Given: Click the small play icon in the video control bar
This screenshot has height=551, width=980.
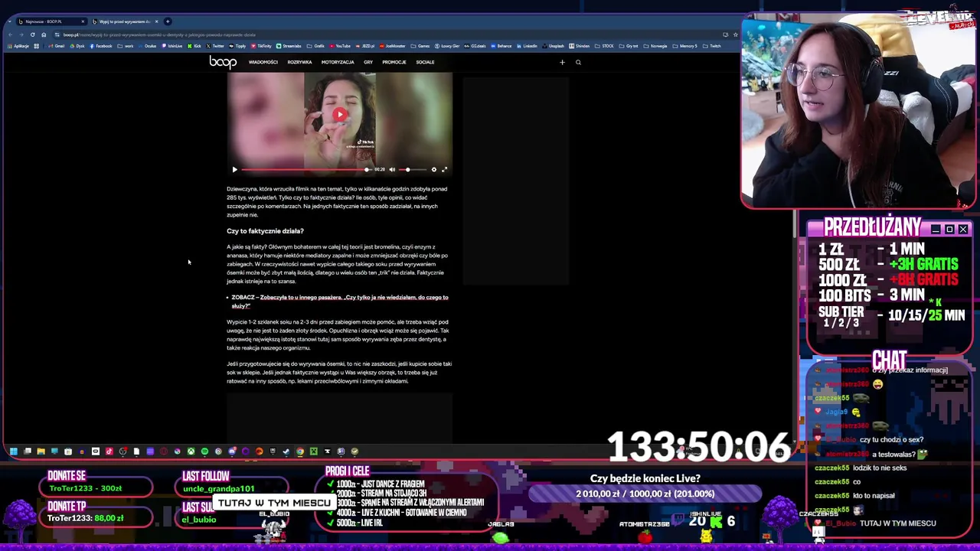Looking at the screenshot, I should [235, 170].
